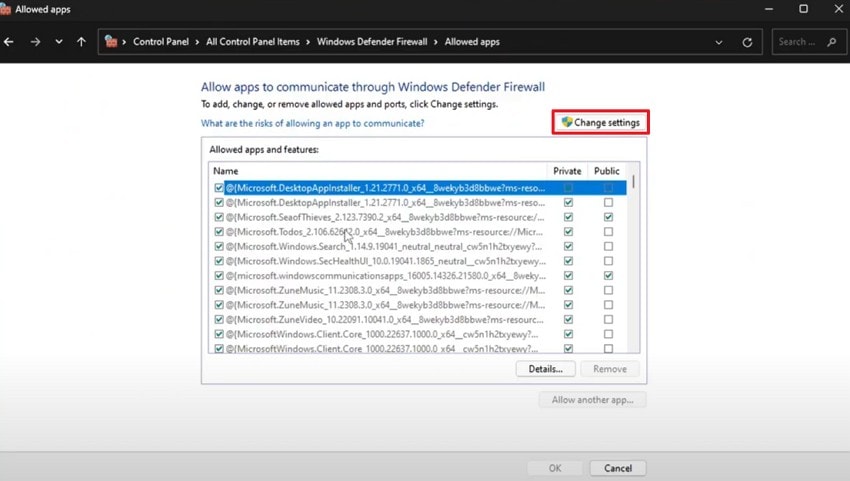Screen dimensions: 850x481
Task: Enable Public checkbox for ZuneVideo row
Action: click(608, 319)
